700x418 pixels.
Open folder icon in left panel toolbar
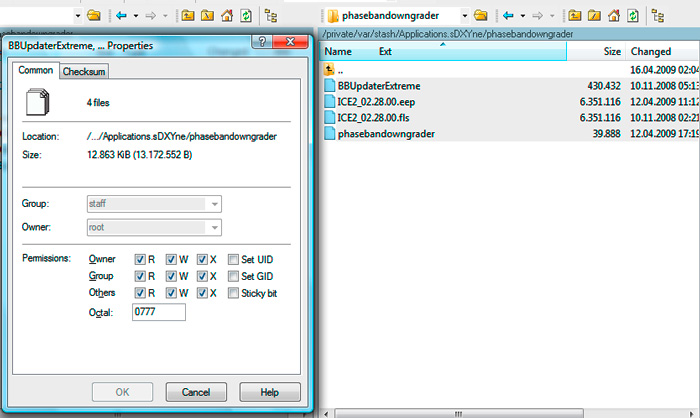(93, 16)
